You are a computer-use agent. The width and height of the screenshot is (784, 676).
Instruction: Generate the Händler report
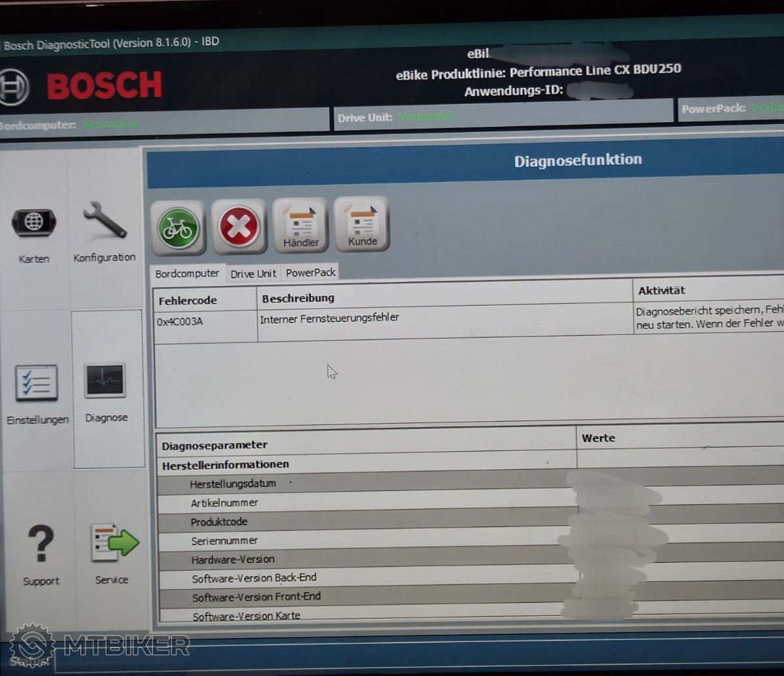[x=300, y=227]
